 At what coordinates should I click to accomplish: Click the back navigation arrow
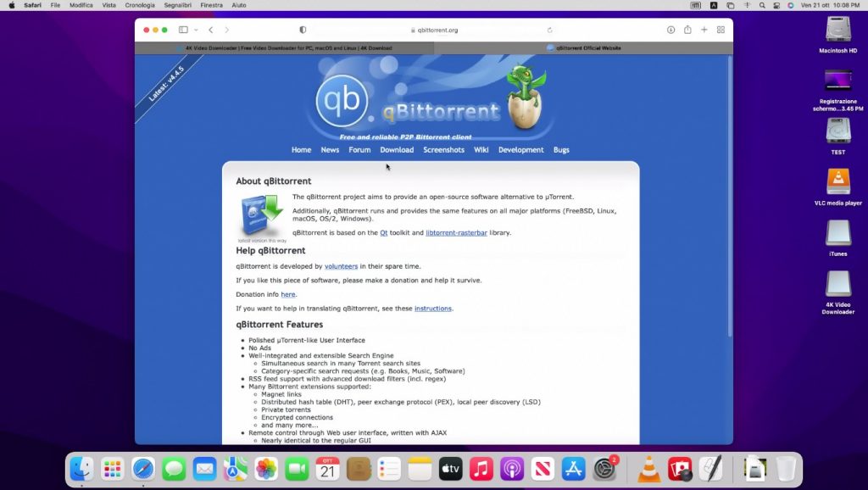[211, 30]
